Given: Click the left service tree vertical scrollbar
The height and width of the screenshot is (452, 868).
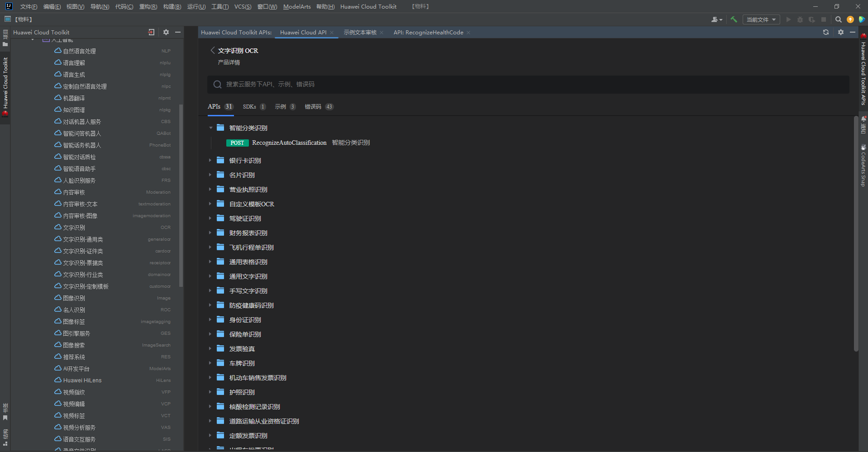Looking at the screenshot, I should point(181,195).
